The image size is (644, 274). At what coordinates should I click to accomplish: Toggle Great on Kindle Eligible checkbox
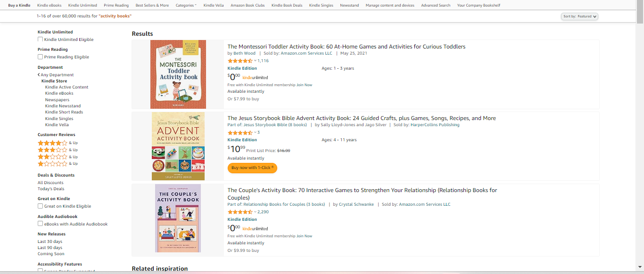pos(41,206)
